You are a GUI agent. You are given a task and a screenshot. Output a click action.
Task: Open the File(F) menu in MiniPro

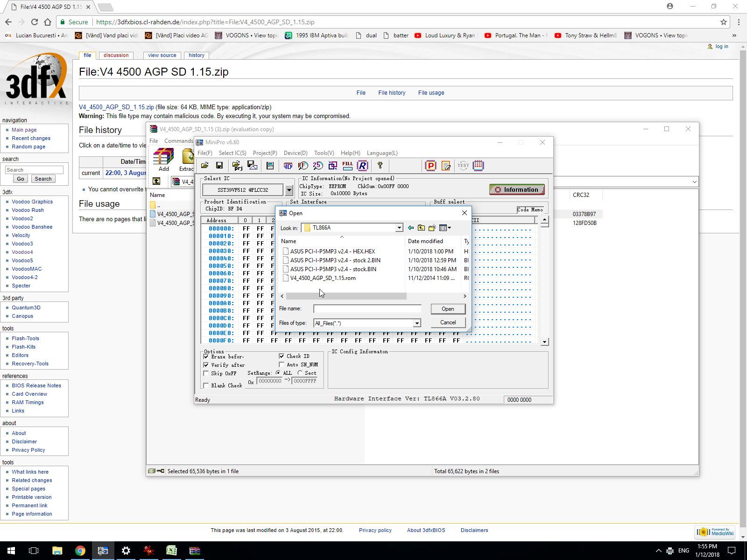click(x=204, y=153)
